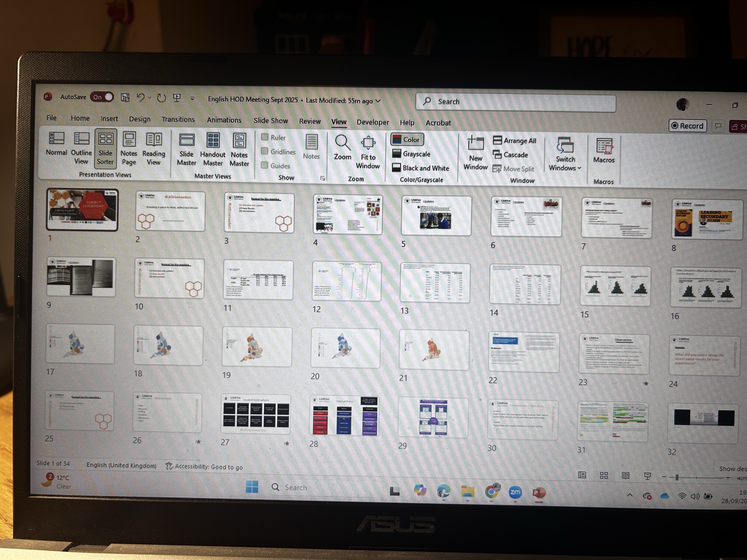Enable the Gridlines checkbox
Viewport: 747px width, 560px height.
click(x=265, y=151)
